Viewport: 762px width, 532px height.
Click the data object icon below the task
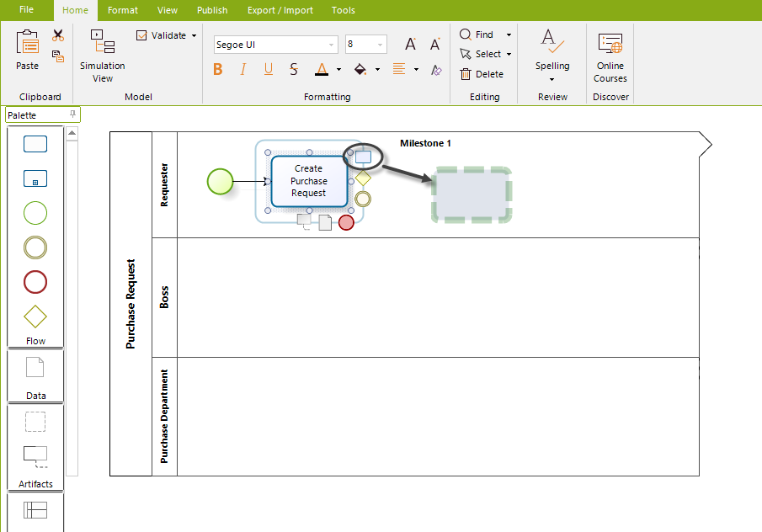tap(325, 222)
